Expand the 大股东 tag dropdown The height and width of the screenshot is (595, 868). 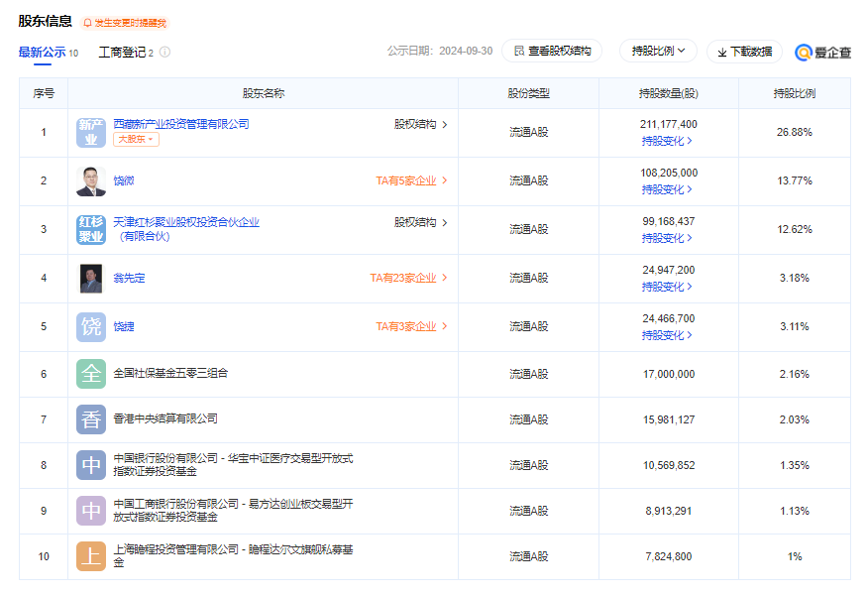tap(137, 140)
